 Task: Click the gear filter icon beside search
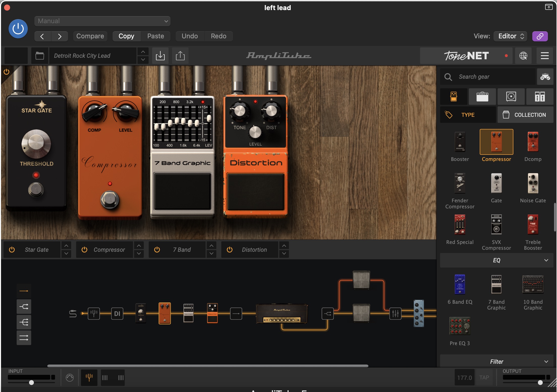tap(545, 77)
